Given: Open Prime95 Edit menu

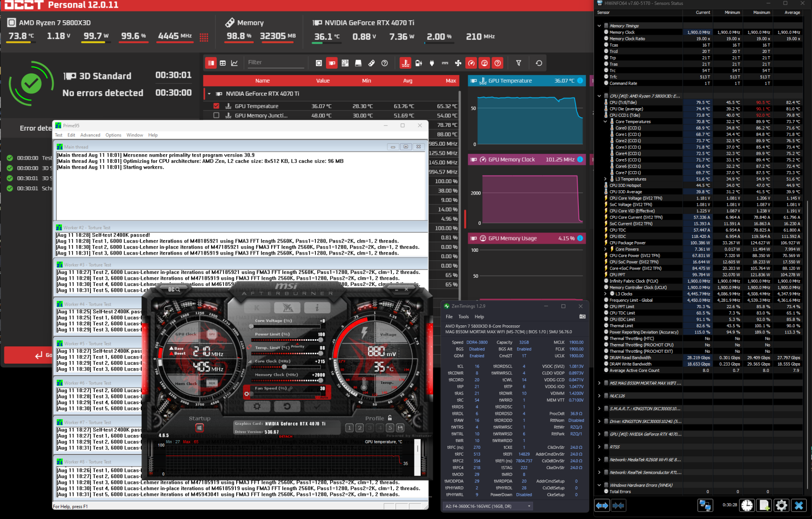Looking at the screenshot, I should point(71,135).
